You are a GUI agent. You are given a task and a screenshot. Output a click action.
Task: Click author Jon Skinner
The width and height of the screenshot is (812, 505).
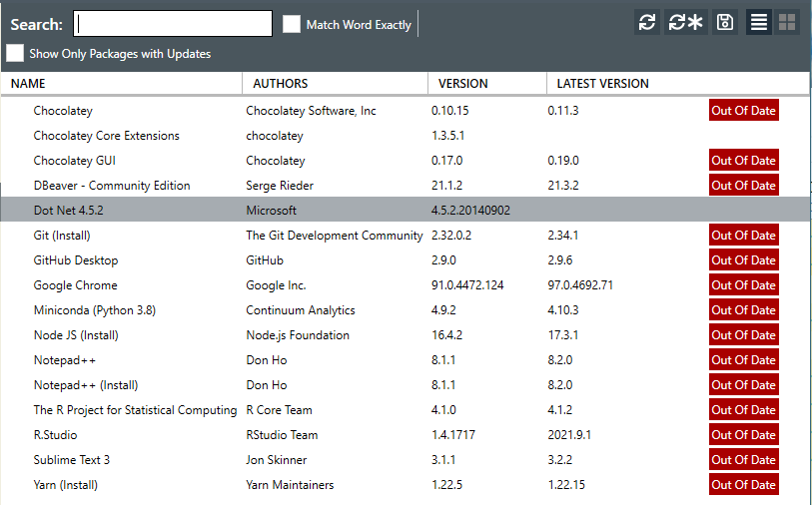[276, 460]
